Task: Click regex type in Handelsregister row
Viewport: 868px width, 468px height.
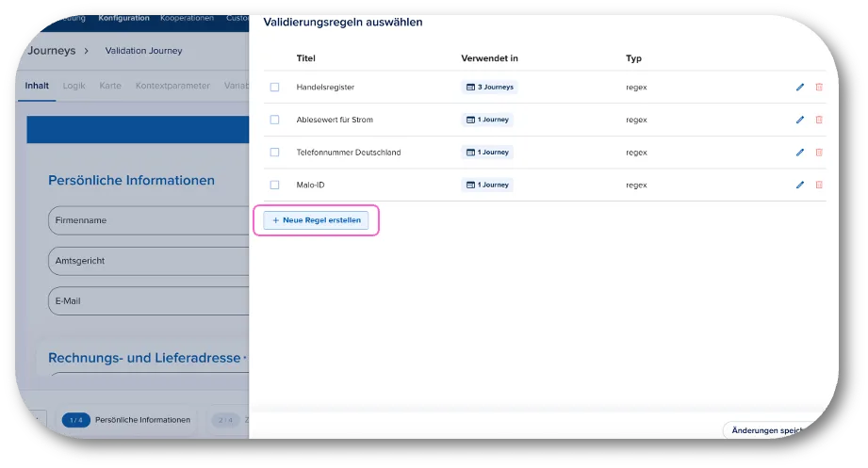Action: click(636, 87)
